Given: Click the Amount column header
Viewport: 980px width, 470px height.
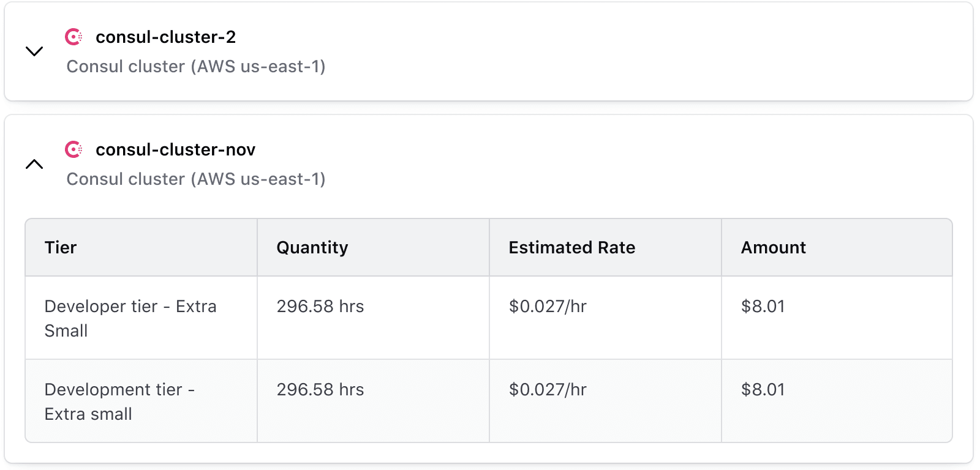Looking at the screenshot, I should coord(773,247).
